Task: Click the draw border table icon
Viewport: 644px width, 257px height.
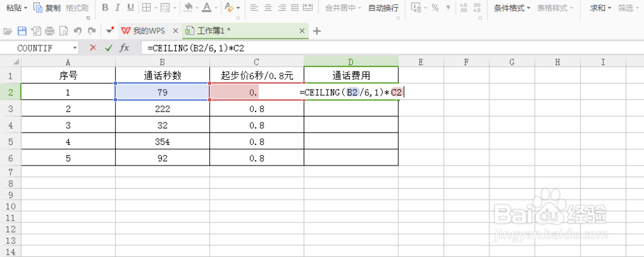Action: pos(165,7)
